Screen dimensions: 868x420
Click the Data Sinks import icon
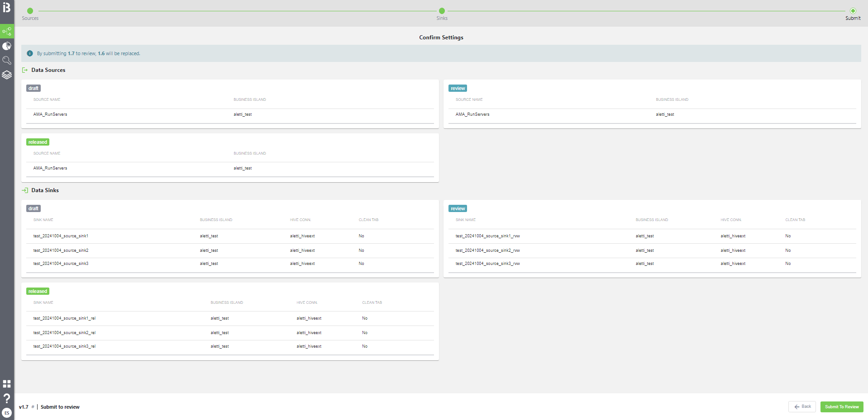(x=26, y=190)
